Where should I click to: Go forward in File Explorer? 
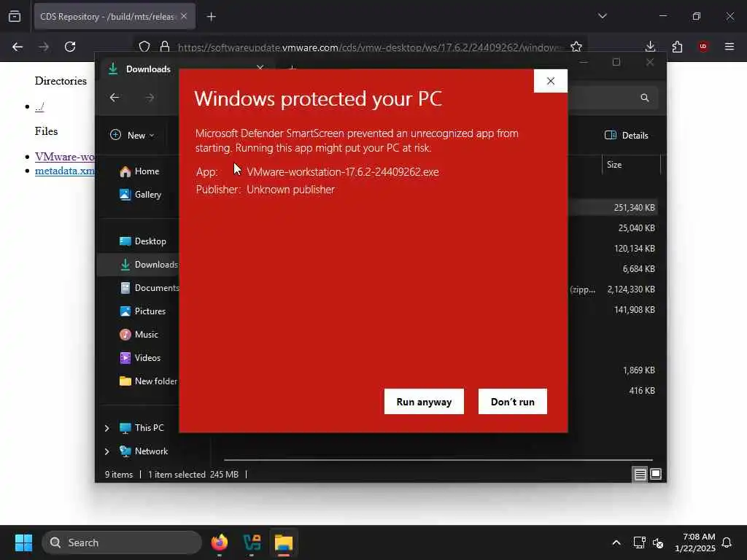[x=150, y=98]
